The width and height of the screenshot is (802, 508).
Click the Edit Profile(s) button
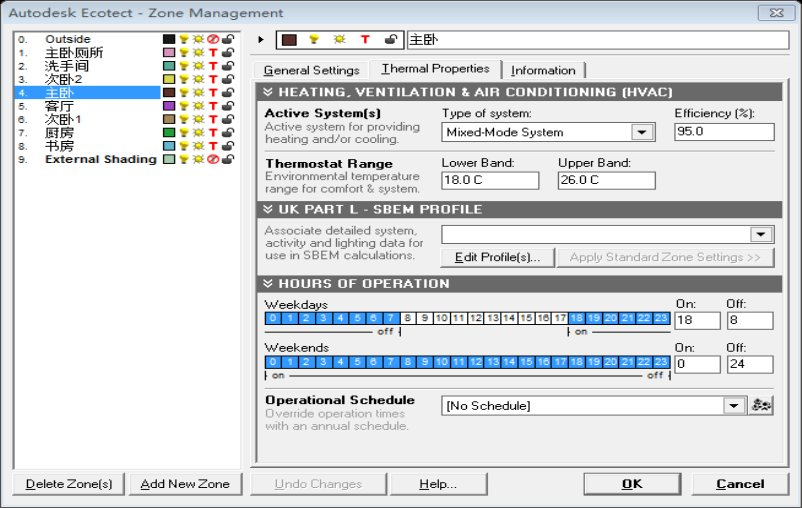point(497,257)
